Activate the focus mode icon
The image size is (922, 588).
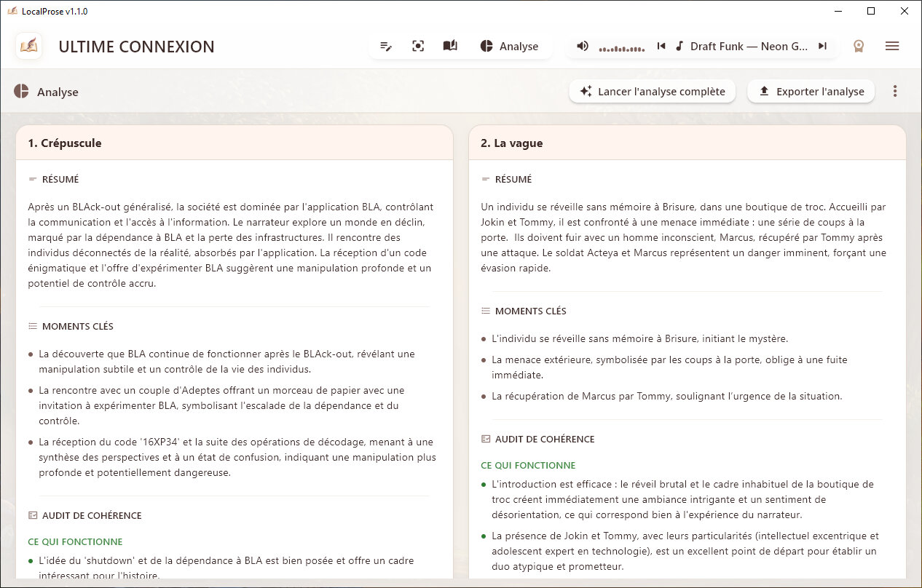(418, 47)
